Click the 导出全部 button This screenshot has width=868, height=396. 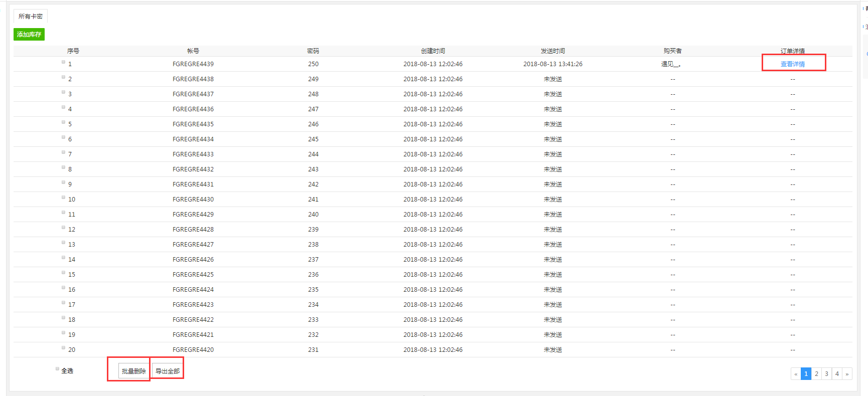[168, 371]
